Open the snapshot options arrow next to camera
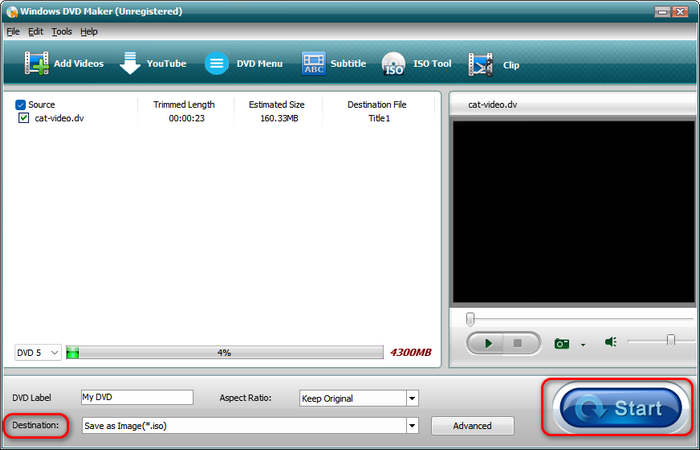This screenshot has height=450, width=700. click(x=583, y=345)
